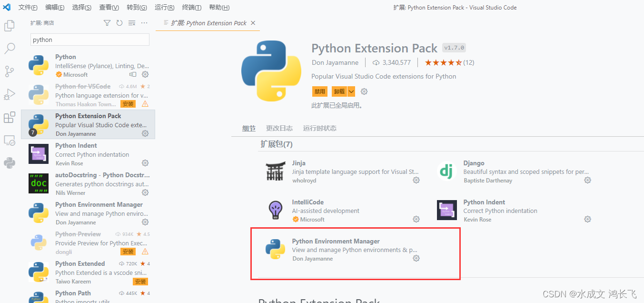Open the 文件(F) menu
This screenshot has height=303, width=644.
(x=28, y=8)
